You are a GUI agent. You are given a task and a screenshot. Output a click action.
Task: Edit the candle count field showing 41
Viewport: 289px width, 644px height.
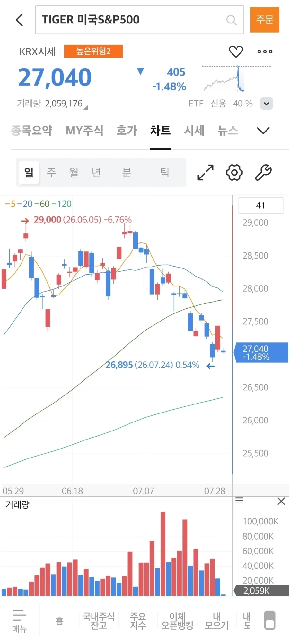(x=261, y=205)
